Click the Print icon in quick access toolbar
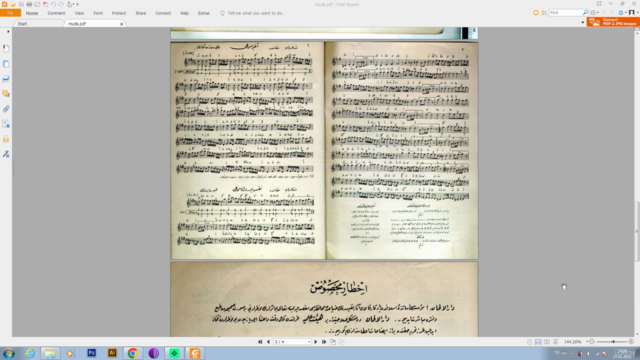Image resolution: width=640 pixels, height=360 pixels. point(29,4)
